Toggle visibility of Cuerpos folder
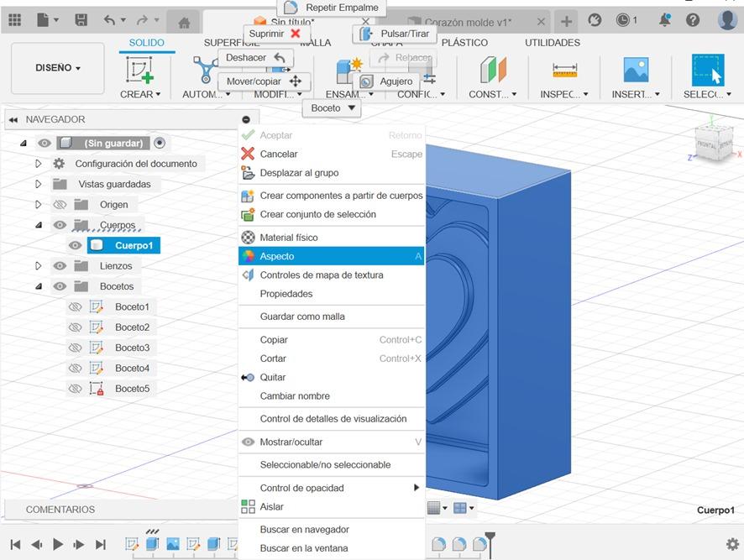The width and height of the screenshot is (744, 560). (60, 225)
